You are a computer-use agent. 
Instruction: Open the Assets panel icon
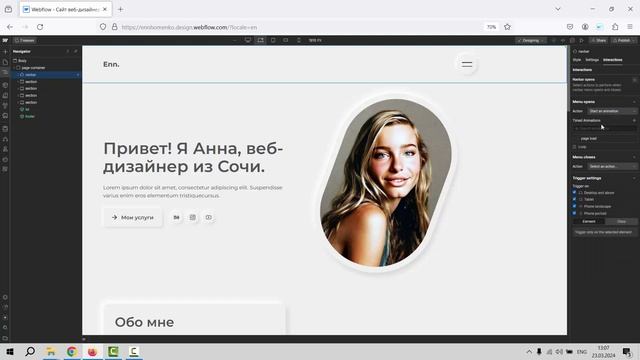pyautogui.click(x=5, y=116)
